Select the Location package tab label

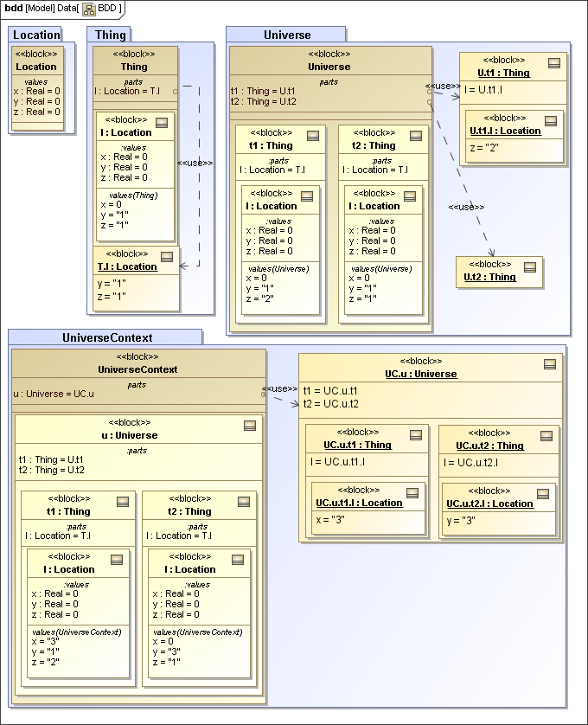click(36, 35)
